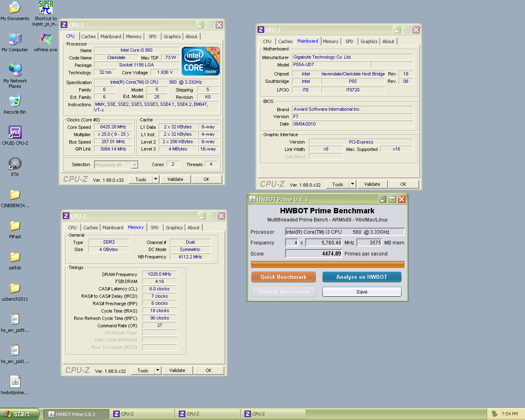
Task: Open SPD tab in Mainboard window
Action: [x=349, y=41]
